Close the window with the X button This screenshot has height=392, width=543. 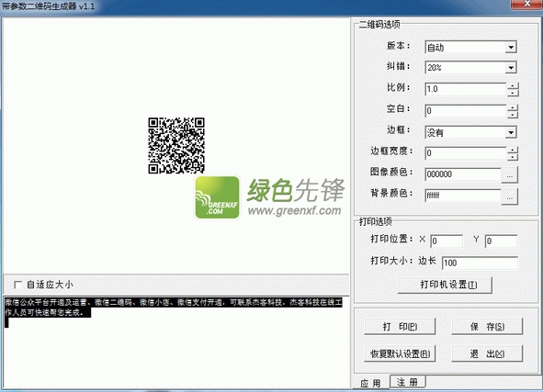tap(526, 4)
